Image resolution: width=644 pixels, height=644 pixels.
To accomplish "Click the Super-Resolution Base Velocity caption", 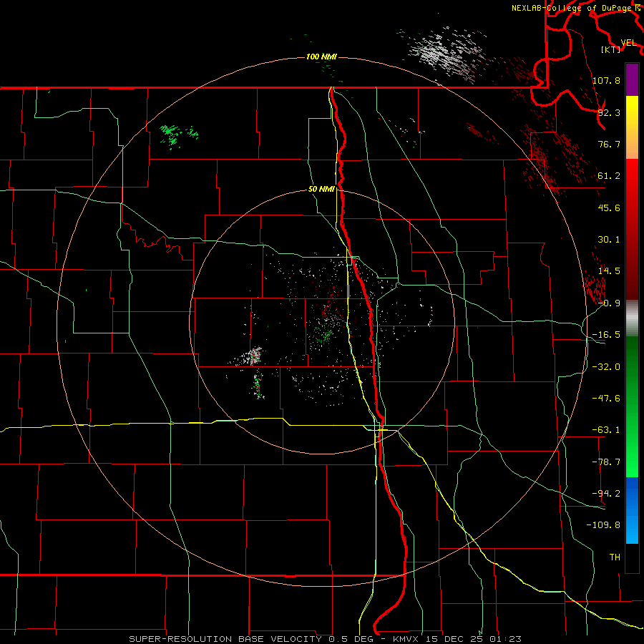I will click(x=326, y=639).
